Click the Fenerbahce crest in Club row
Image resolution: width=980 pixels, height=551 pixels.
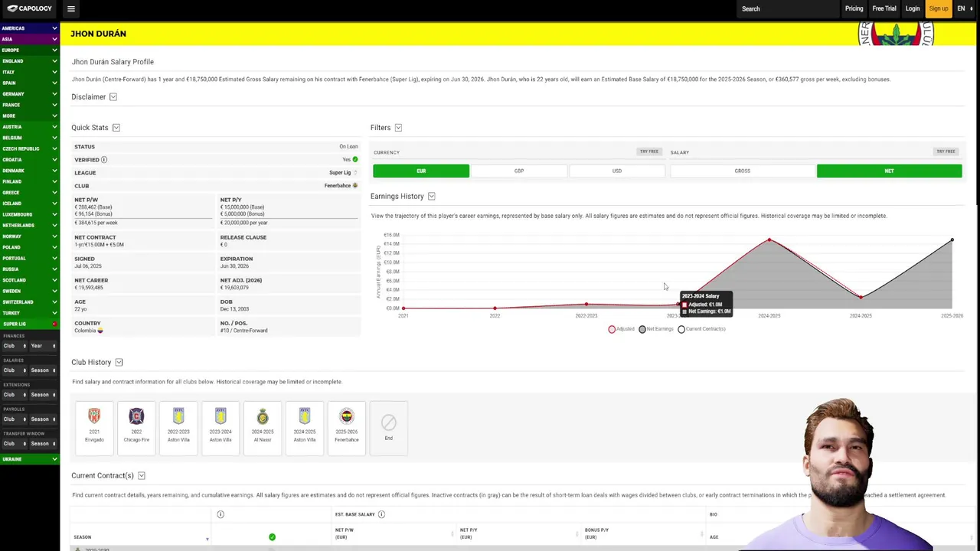click(355, 186)
